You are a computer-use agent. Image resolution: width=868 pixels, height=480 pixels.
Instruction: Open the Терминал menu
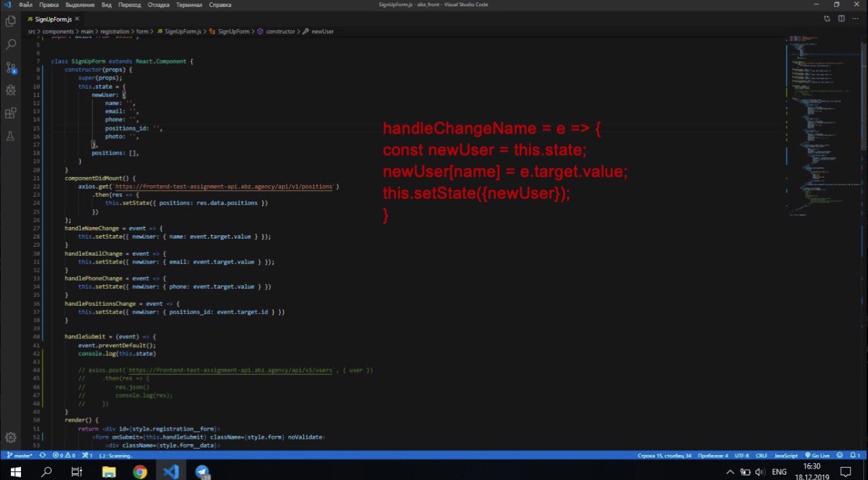189,5
